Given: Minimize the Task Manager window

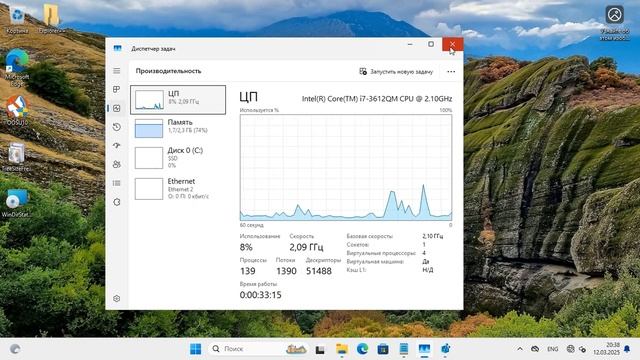Looking at the screenshot, I should [410, 44].
